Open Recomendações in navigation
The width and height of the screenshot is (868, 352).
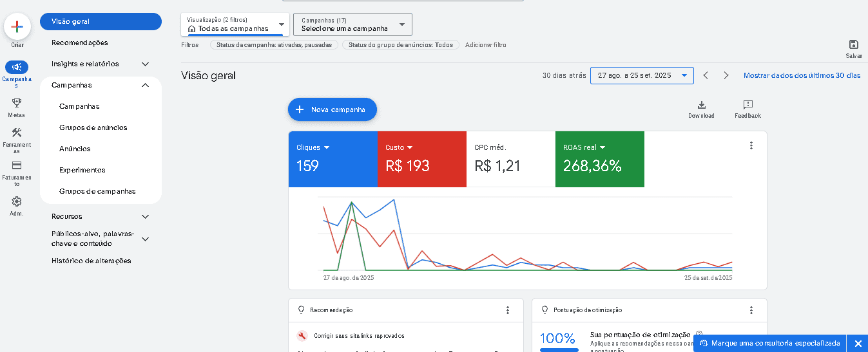point(79,42)
